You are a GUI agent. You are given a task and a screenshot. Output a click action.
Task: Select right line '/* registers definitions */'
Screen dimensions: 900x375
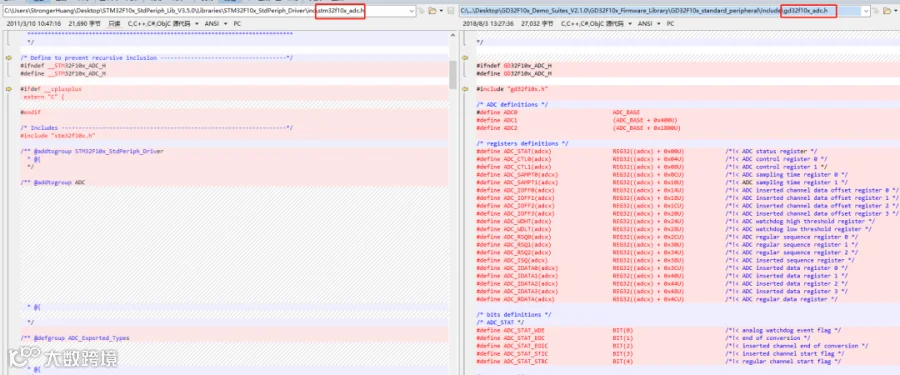522,144
